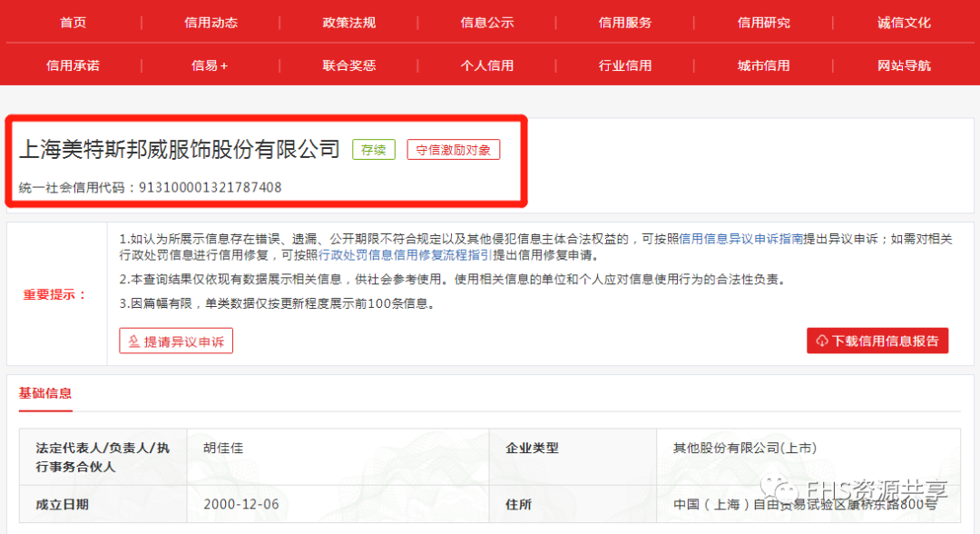Open 信用服务 in navigation bar
Viewport: 980px width, 534px height.
(625, 23)
